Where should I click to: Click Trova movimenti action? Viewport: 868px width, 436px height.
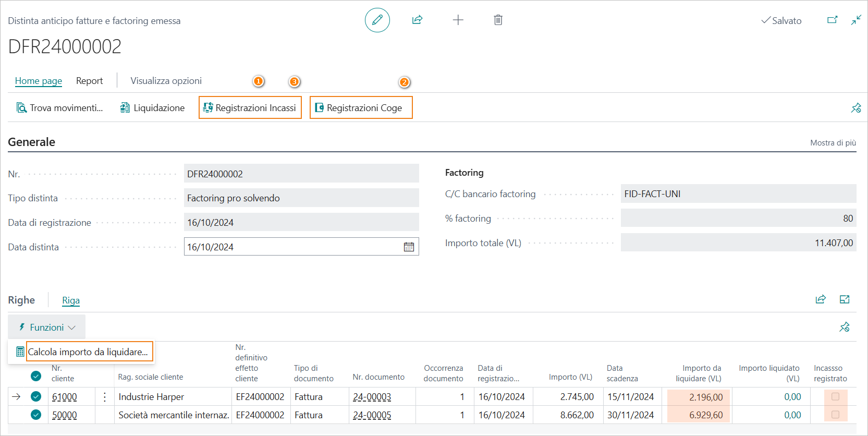60,108
